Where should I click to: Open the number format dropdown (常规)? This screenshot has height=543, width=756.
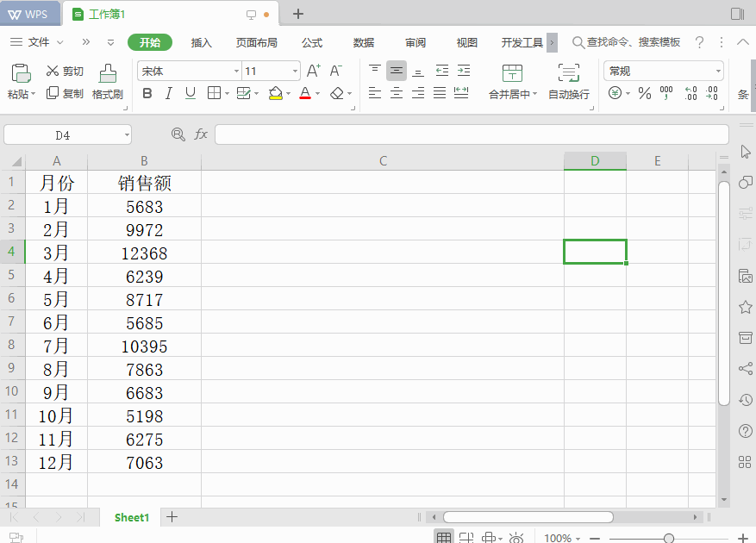[717, 72]
